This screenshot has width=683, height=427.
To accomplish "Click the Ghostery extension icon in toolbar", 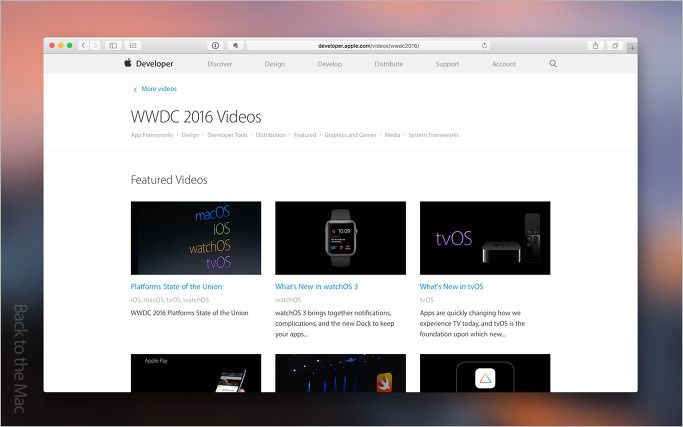I will coord(235,45).
